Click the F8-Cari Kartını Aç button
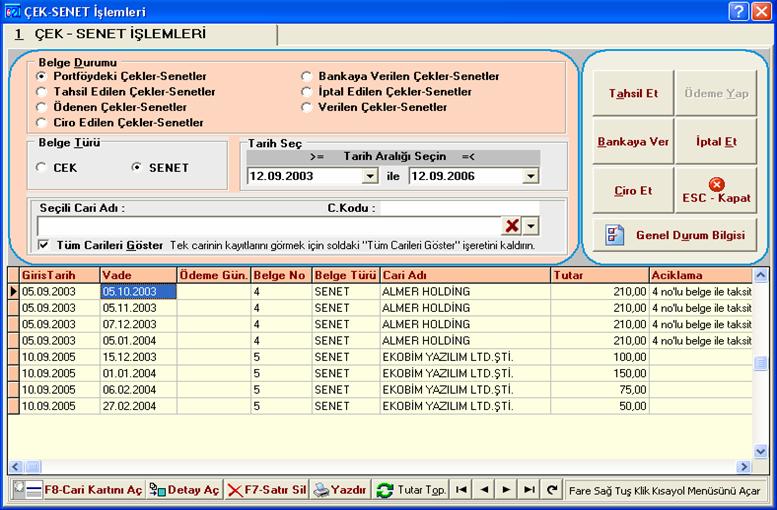 pos(77,490)
